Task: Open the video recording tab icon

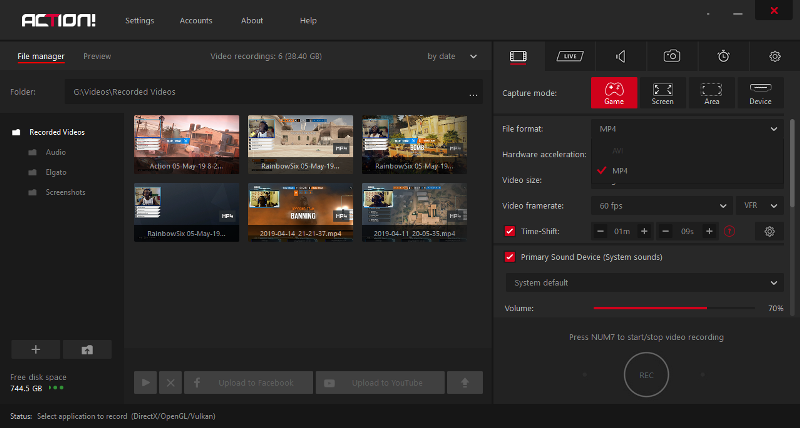Action: pyautogui.click(x=518, y=56)
